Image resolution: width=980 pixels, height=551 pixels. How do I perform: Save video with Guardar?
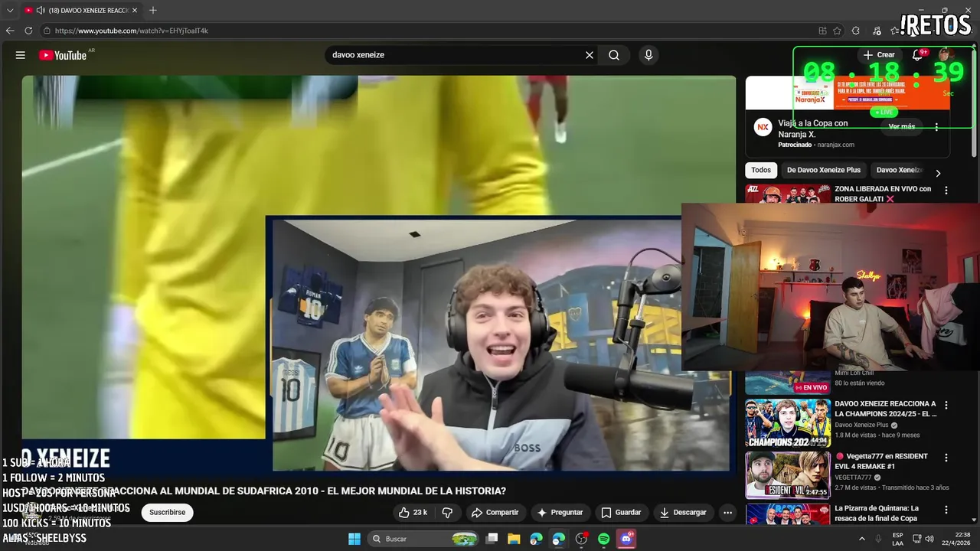click(621, 512)
